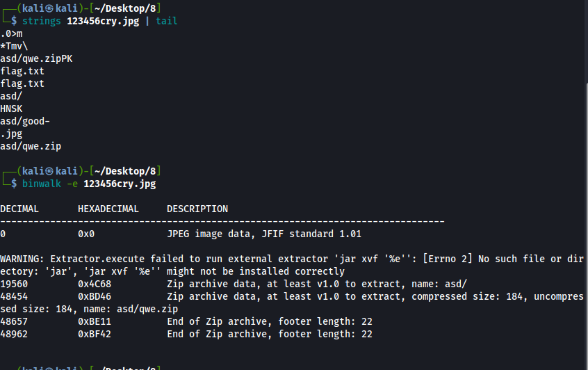Screen dimensions: 588x370
Task: Click the HEXADECIMAL column header
Action: (x=108, y=209)
